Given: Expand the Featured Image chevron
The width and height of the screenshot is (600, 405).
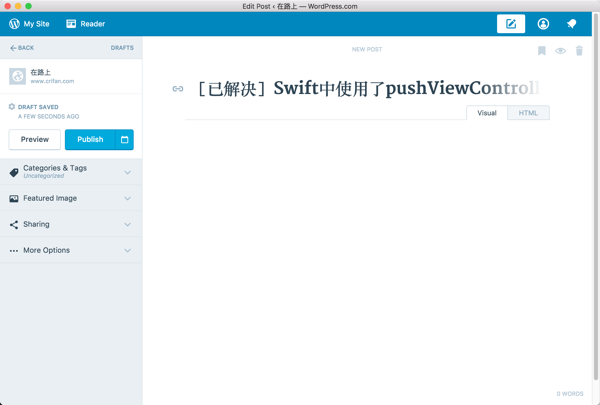Looking at the screenshot, I should [x=127, y=198].
